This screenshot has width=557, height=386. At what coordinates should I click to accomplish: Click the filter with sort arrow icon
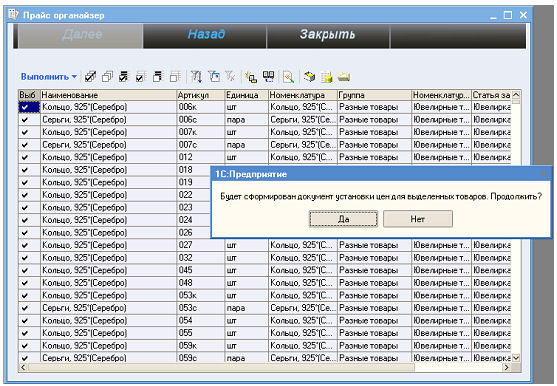[196, 77]
